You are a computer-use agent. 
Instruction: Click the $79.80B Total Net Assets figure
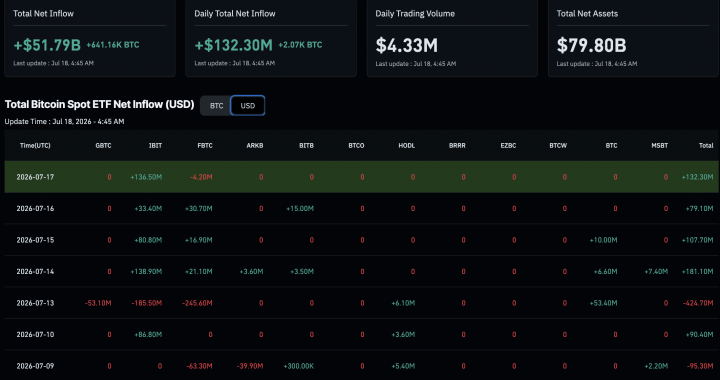[591, 45]
